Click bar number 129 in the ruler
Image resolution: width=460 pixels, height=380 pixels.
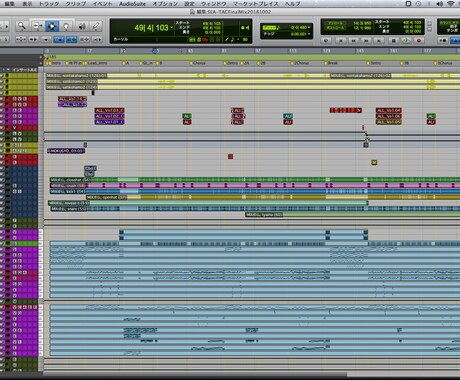tap(326, 51)
